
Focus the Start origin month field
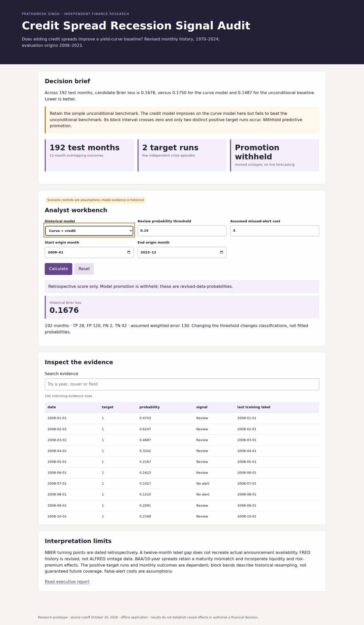89,252
